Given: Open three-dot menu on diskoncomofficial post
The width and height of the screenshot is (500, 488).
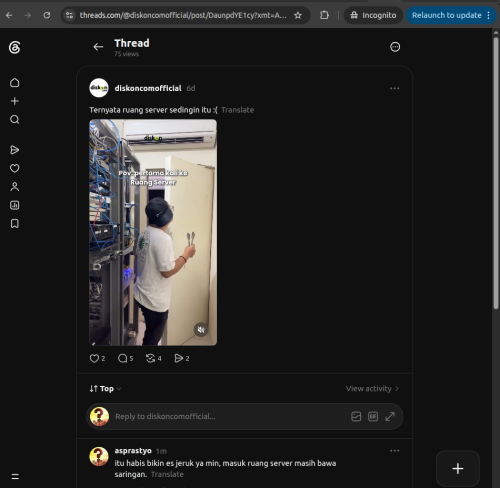Looking at the screenshot, I should pyautogui.click(x=395, y=88).
